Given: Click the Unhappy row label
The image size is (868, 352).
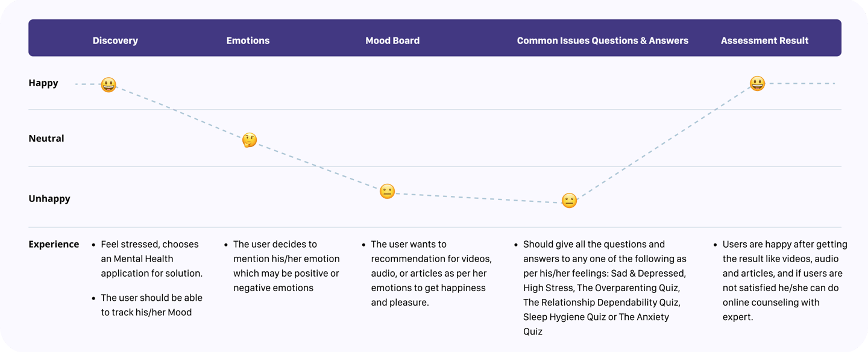Looking at the screenshot, I should (49, 199).
